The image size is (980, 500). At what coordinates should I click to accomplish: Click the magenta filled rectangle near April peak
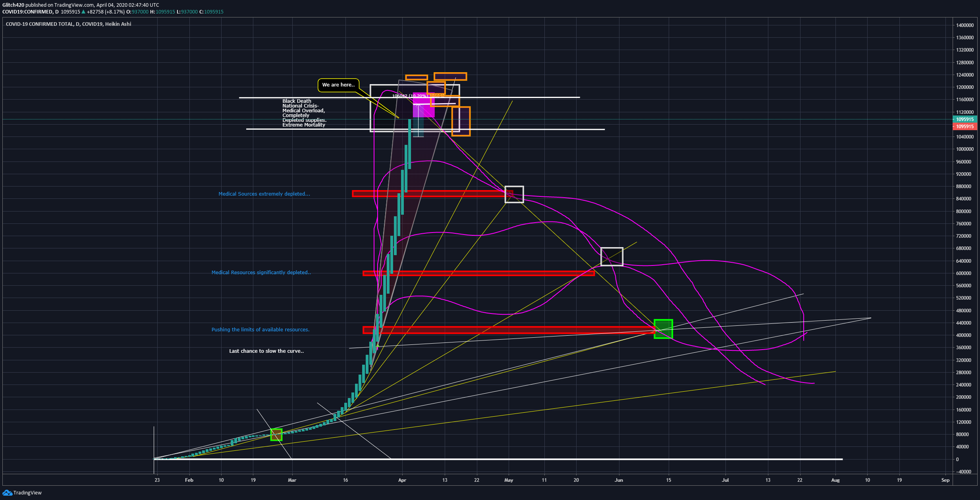click(x=424, y=105)
